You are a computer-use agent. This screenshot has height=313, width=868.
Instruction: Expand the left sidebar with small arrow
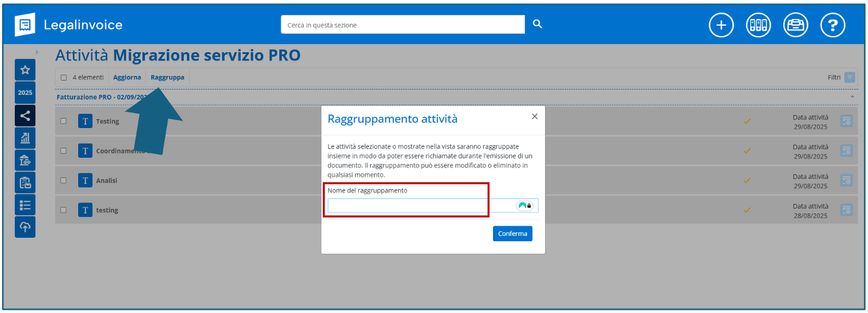pyautogui.click(x=37, y=52)
